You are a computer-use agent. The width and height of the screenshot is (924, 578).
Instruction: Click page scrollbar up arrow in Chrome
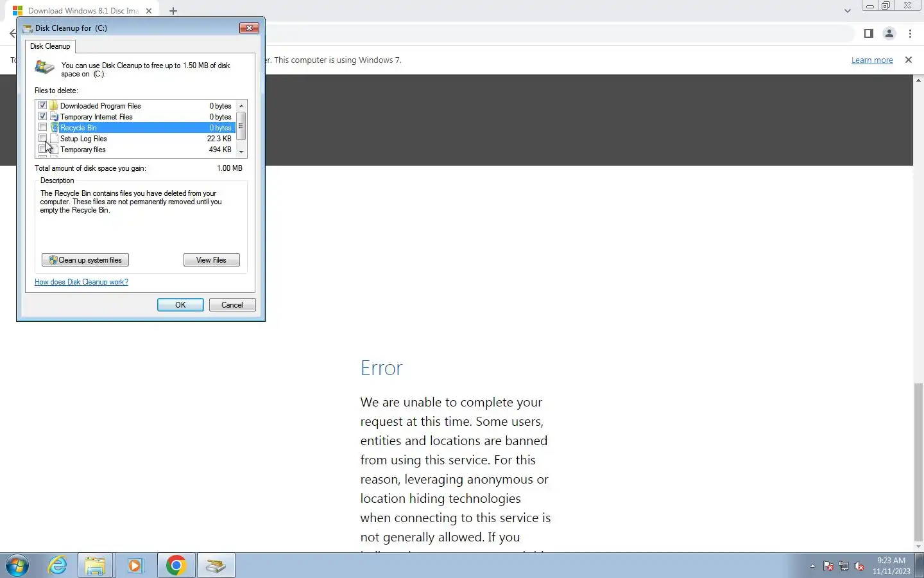pos(918,80)
